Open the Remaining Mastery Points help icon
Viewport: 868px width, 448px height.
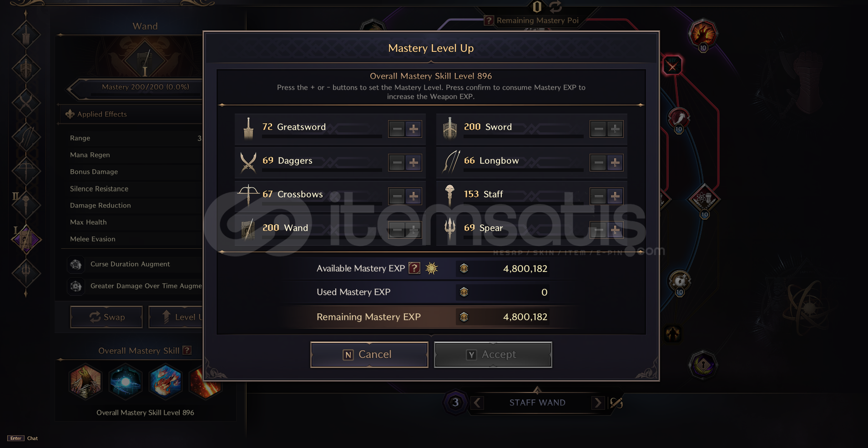click(x=489, y=20)
